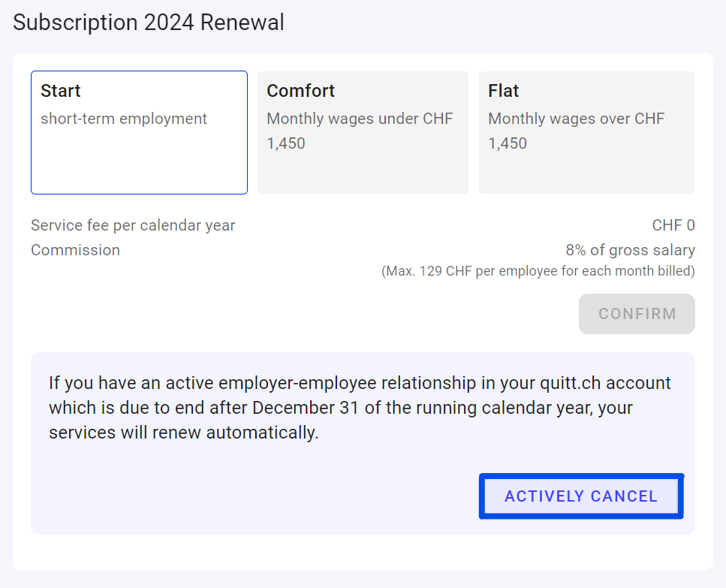Click the Subscription 2024 Renewal heading
The image size is (726, 588).
click(x=149, y=23)
